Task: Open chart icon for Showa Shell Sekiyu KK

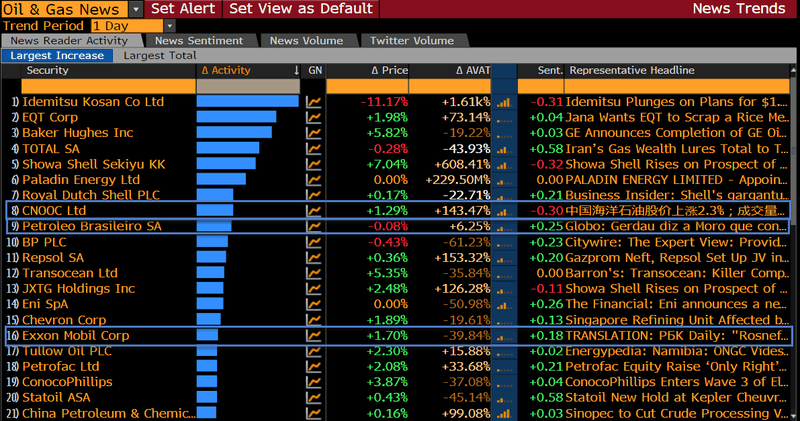Action: coord(313,164)
